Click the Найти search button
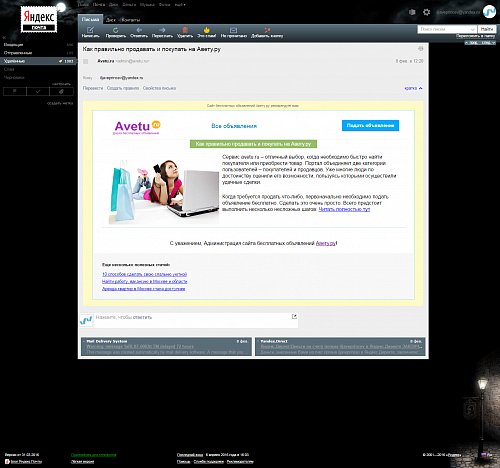Viewport: 500px width, 468px height. [x=487, y=29]
